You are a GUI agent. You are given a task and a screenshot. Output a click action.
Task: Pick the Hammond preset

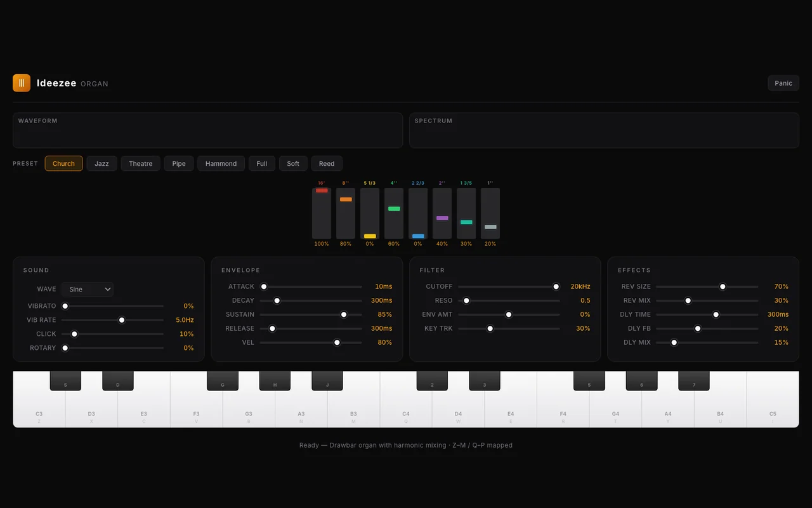[221, 164]
